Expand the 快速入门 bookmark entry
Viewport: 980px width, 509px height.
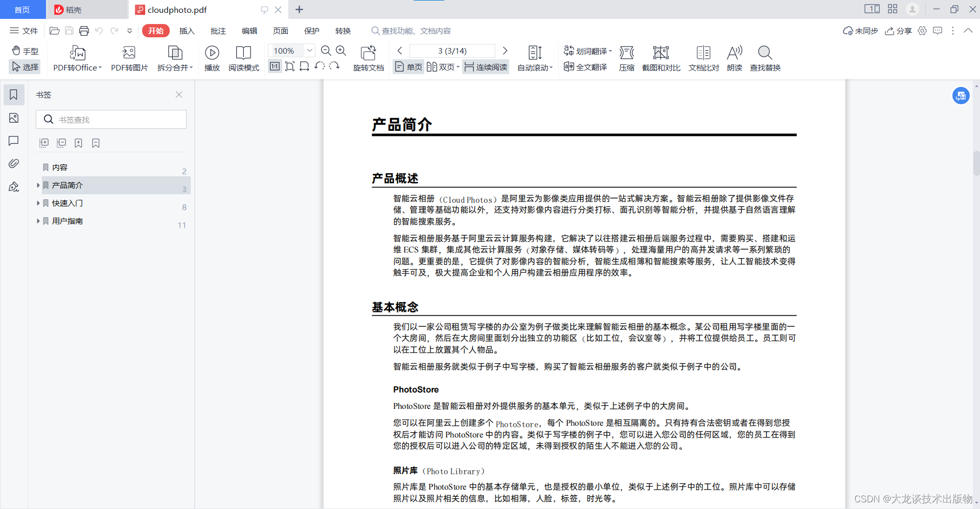coord(38,203)
